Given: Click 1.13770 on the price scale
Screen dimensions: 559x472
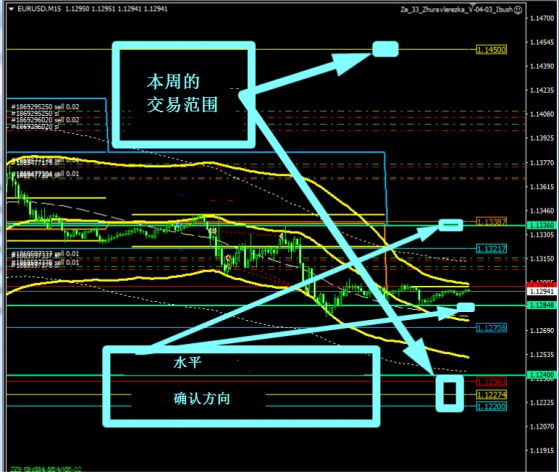Looking at the screenshot, I should (542, 163).
